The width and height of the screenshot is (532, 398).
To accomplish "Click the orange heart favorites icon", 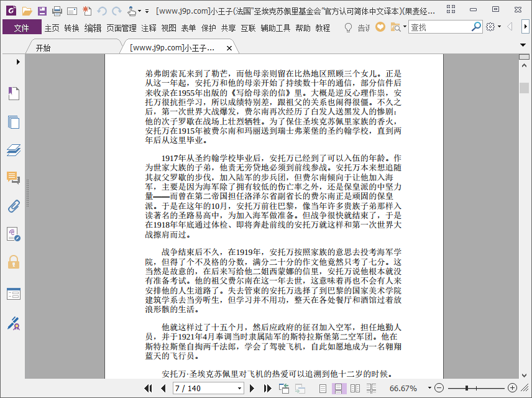I will click(380, 27).
